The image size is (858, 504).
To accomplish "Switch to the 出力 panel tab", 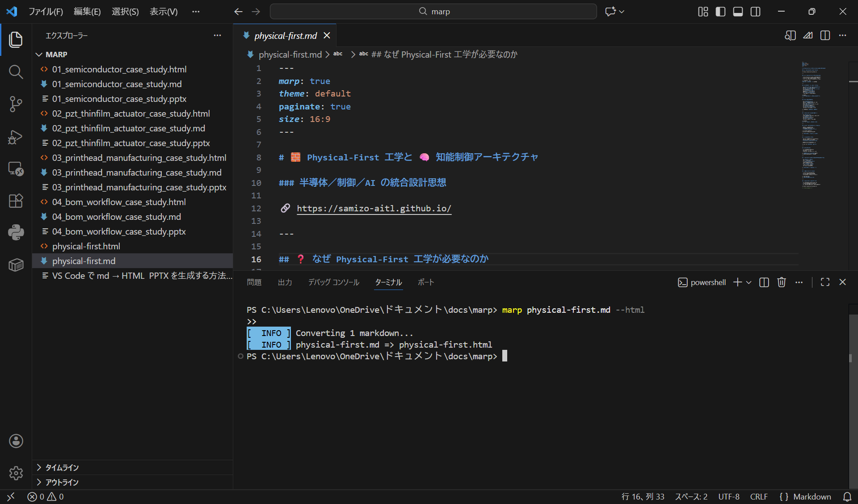I will 285,282.
